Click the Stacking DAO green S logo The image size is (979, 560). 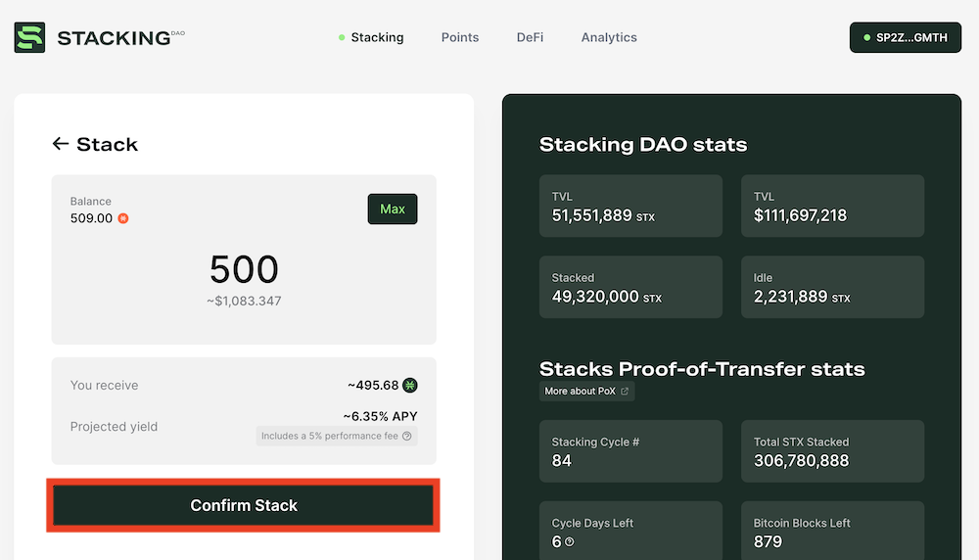point(29,37)
